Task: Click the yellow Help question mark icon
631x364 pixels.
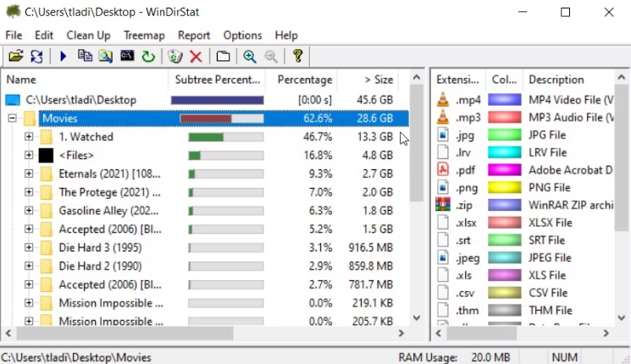Action: click(298, 56)
